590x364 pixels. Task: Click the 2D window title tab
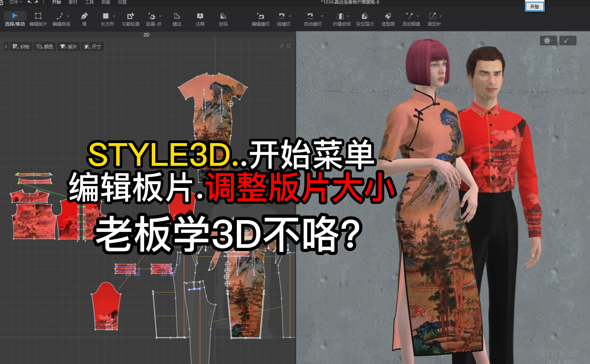tap(146, 35)
